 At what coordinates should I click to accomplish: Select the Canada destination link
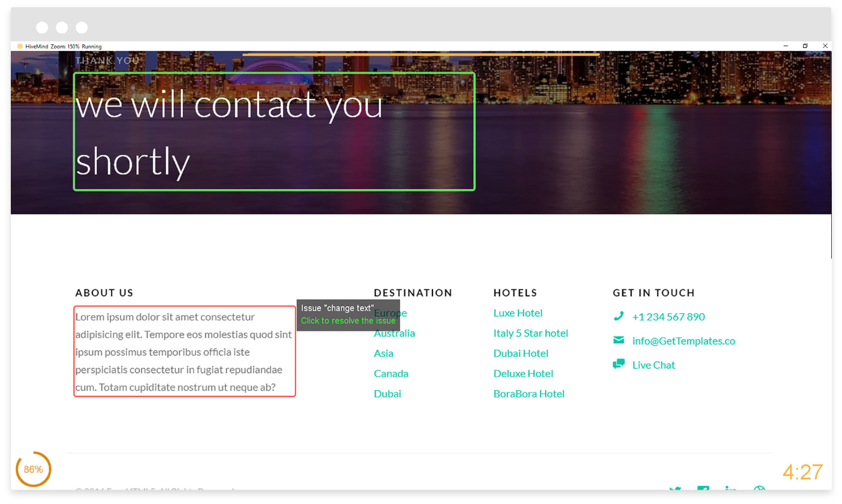[x=391, y=373]
